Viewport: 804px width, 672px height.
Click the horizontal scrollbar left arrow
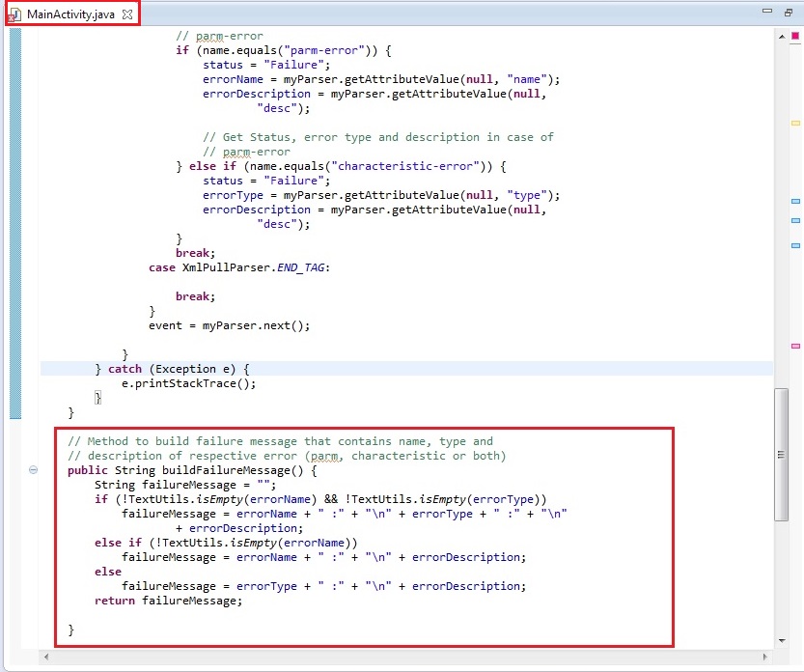(x=45, y=656)
